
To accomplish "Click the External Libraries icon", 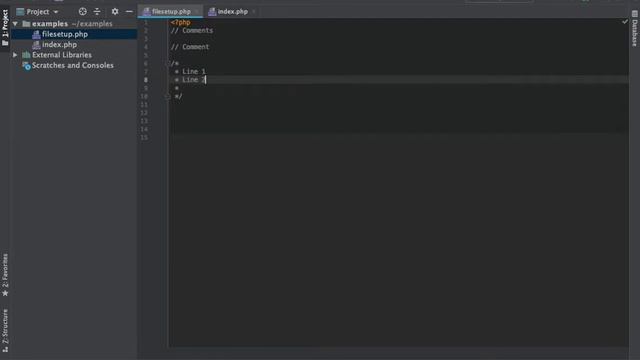I will coord(27,55).
